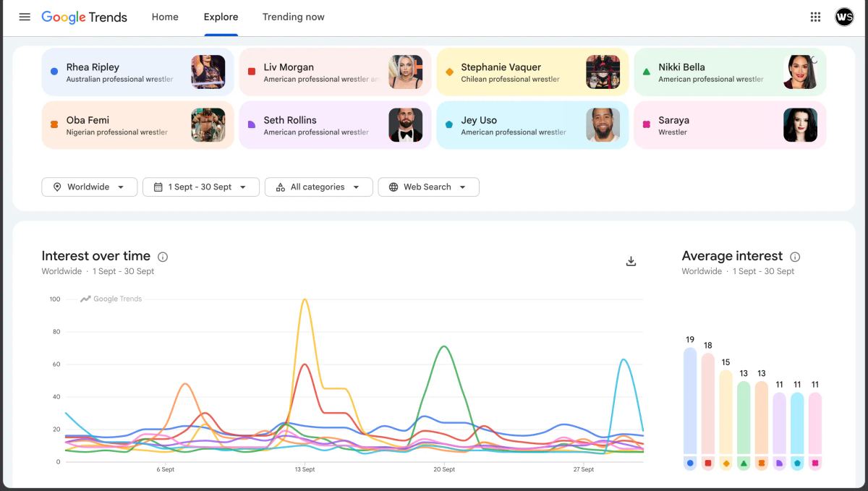Click the red average bar labeled 18
Image resolution: width=868 pixels, height=491 pixels.
tap(708, 404)
